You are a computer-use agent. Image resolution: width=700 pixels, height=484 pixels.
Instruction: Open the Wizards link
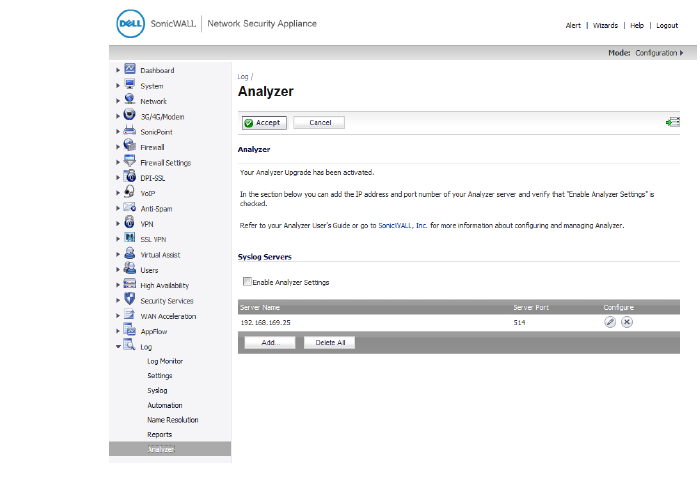click(x=605, y=25)
